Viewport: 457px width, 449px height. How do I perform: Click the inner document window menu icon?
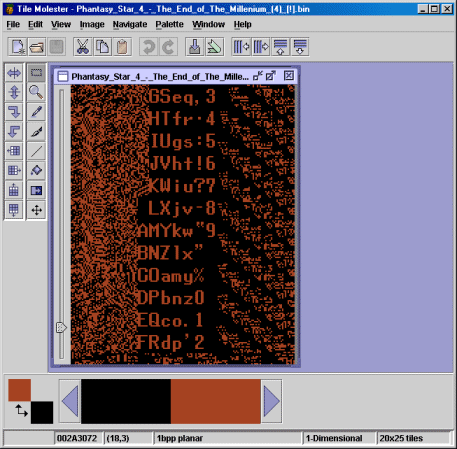click(x=63, y=76)
